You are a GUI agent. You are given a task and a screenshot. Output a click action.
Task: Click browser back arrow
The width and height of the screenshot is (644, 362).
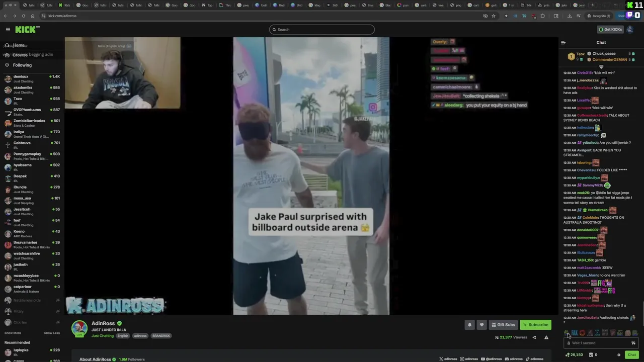pyautogui.click(x=6, y=16)
